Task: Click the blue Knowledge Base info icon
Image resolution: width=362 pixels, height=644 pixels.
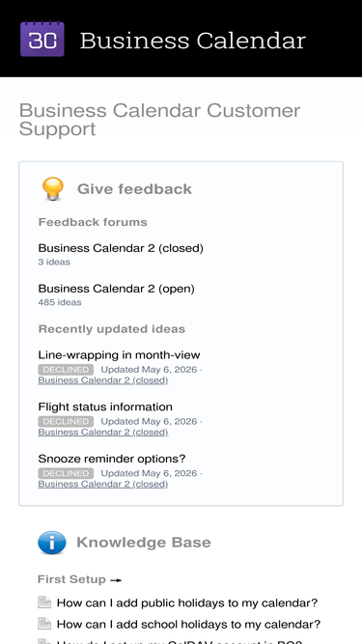Action: 52,543
